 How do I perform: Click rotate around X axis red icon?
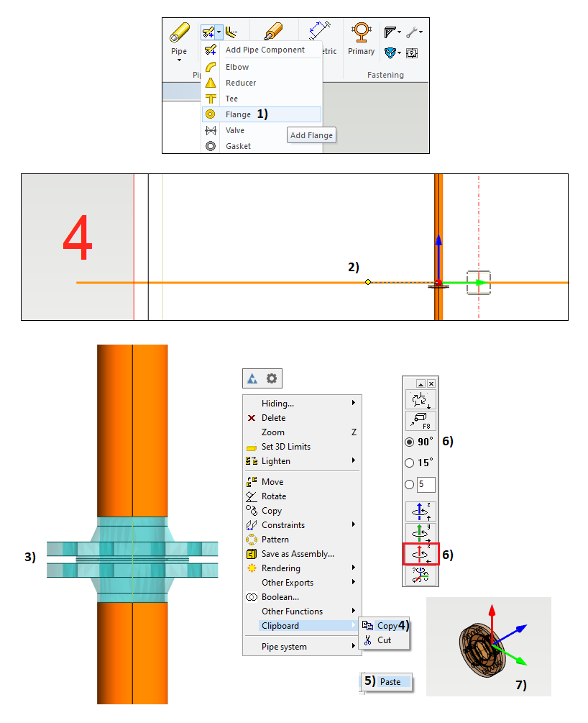point(421,554)
